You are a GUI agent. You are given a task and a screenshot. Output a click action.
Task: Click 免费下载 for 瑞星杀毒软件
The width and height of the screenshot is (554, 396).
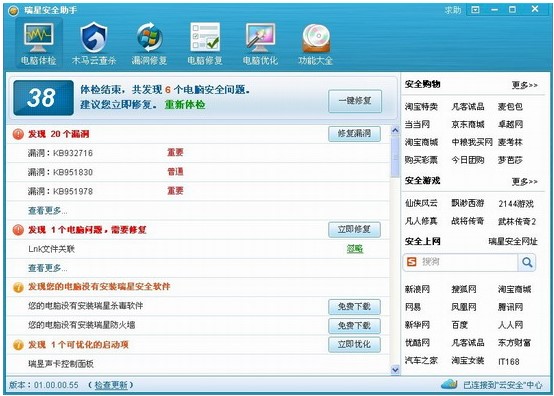pyautogui.click(x=354, y=307)
